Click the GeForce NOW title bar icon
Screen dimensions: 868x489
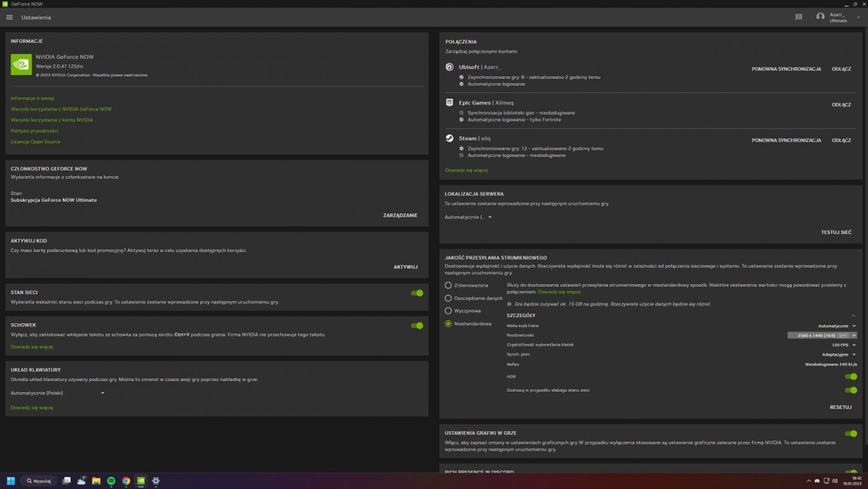point(5,4)
